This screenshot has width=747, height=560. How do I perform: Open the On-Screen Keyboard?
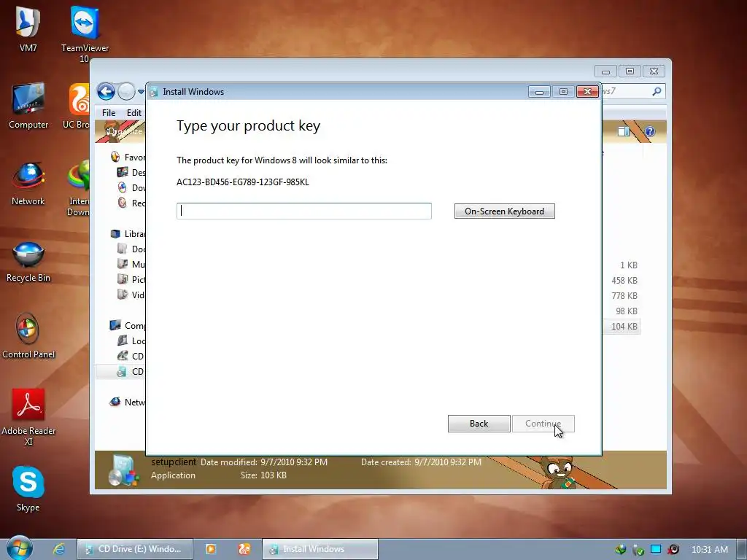[505, 211]
